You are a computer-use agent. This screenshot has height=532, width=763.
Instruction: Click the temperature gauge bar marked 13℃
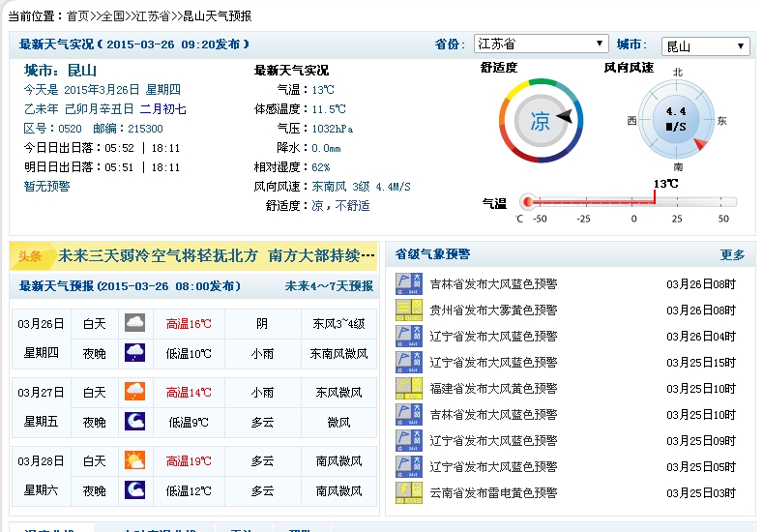point(629,201)
